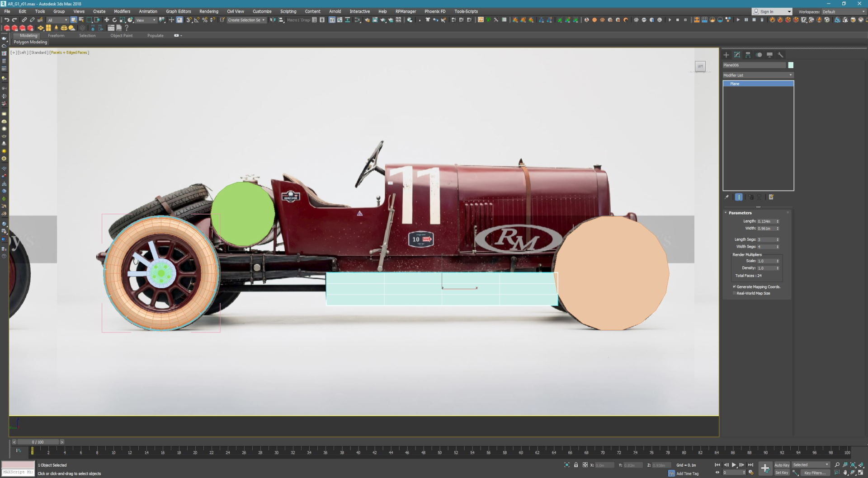Toggle Show End Result button
Viewport: 868px width, 478px height.
(x=739, y=197)
